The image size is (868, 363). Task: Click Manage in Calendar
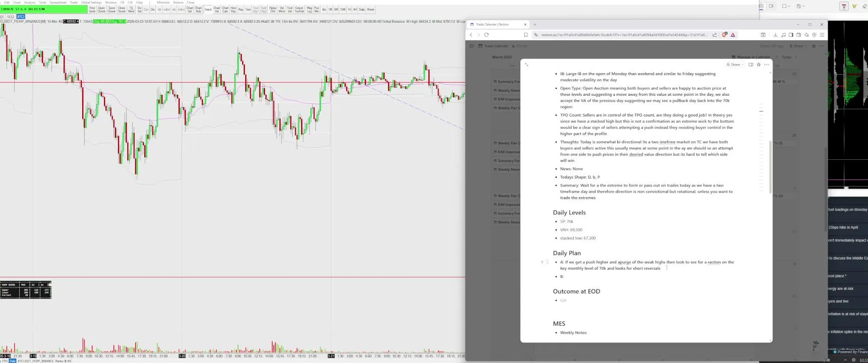(x=751, y=57)
